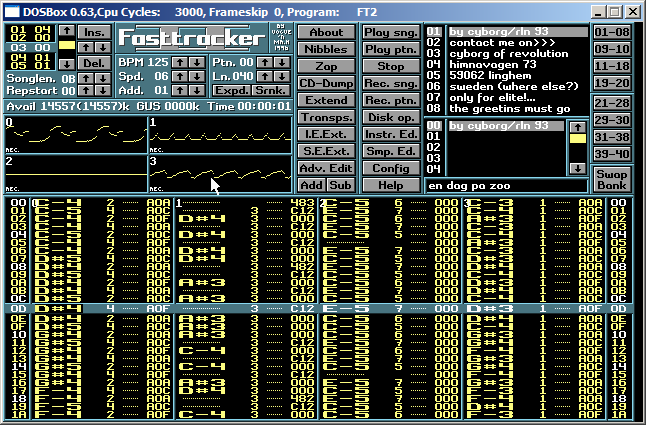This screenshot has width=646, height=425.
Task: Select instrument bank 11-18
Action: tap(612, 66)
